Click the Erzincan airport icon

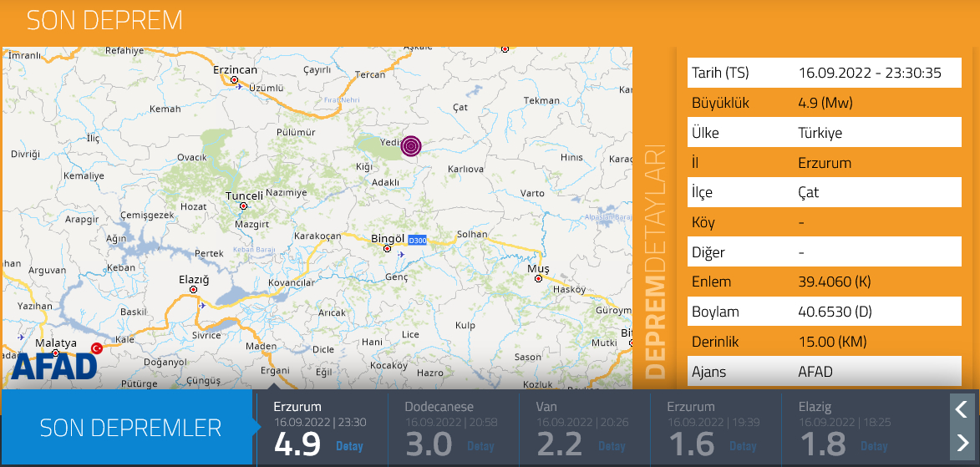(241, 86)
